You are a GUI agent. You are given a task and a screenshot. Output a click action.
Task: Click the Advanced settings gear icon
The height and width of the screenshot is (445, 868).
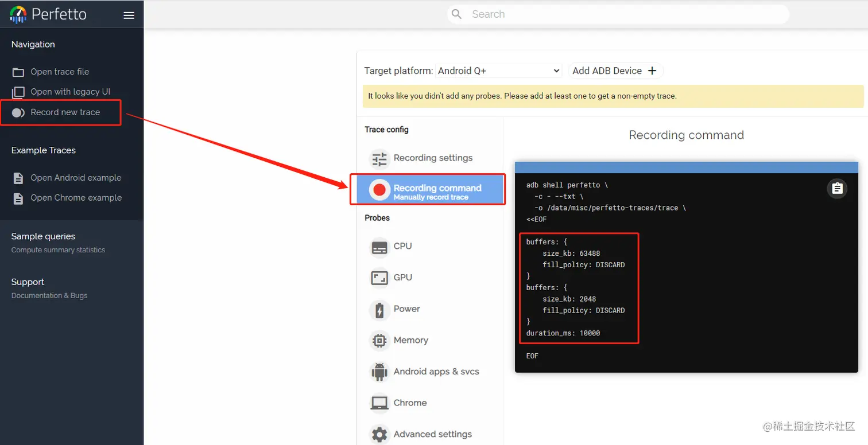[x=379, y=435]
